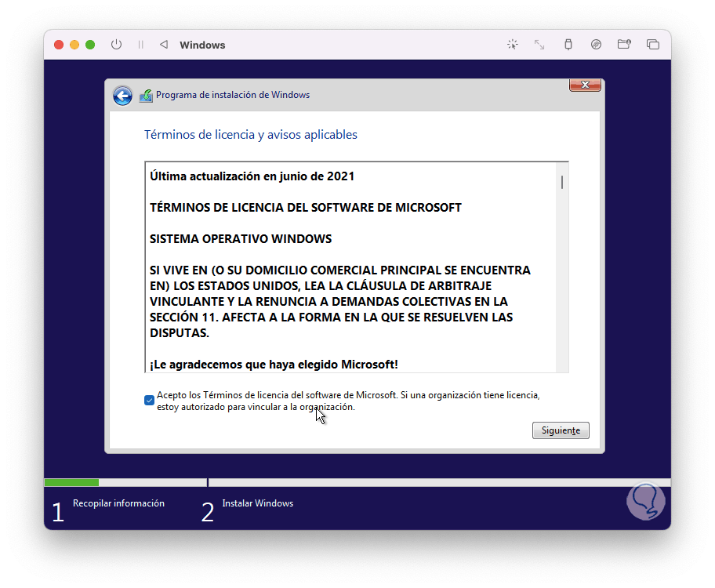Uncheck the accept license terms checkbox
This screenshot has height=588, width=715.
[x=149, y=400]
